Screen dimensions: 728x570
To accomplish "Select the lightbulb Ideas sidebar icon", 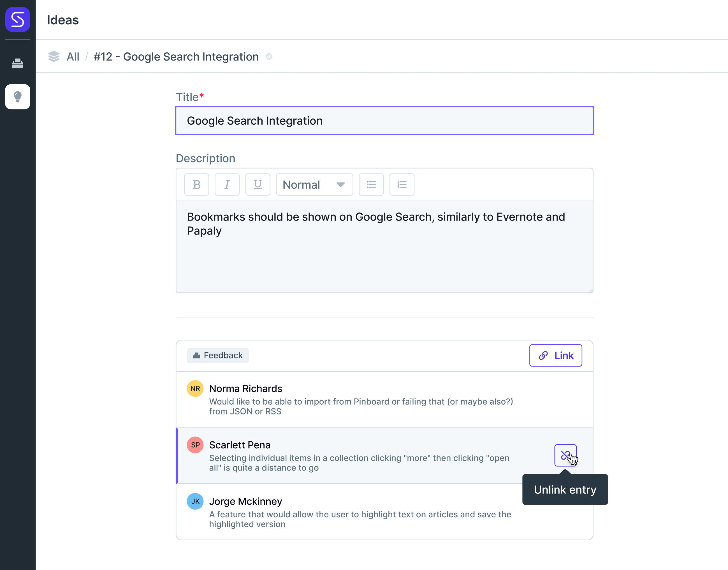I will coord(18,97).
